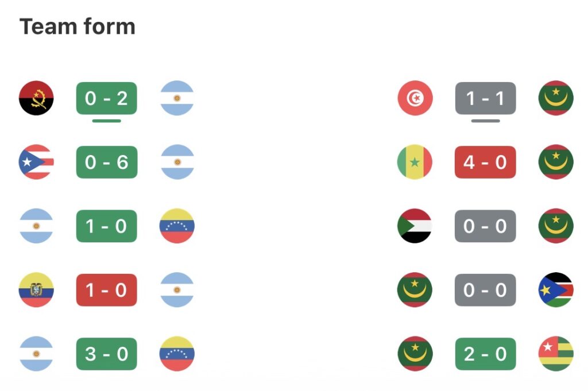View the 3 - 0 match result

106,354
